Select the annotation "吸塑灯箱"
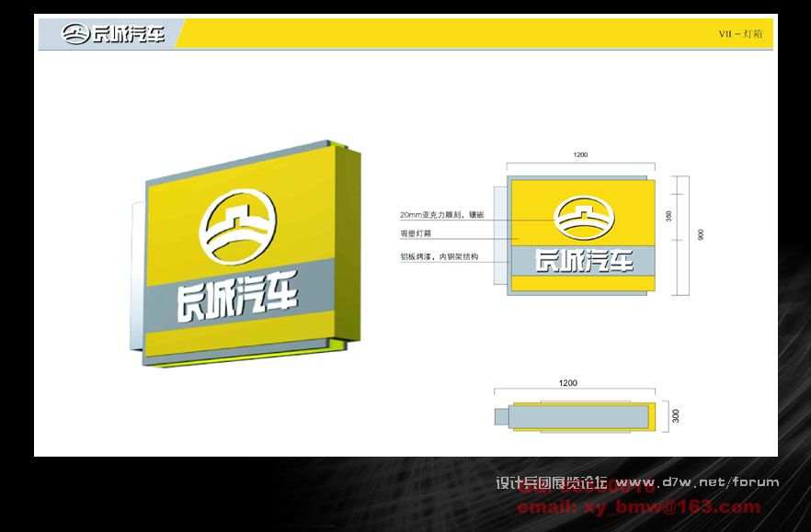Image resolution: width=811 pixels, height=532 pixels. pyautogui.click(x=416, y=233)
